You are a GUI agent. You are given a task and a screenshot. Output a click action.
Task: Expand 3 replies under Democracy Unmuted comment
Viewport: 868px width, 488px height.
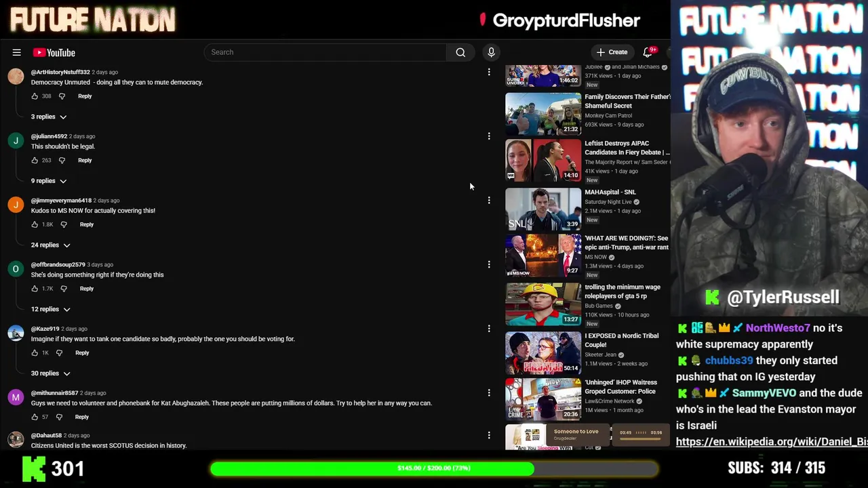pos(49,117)
